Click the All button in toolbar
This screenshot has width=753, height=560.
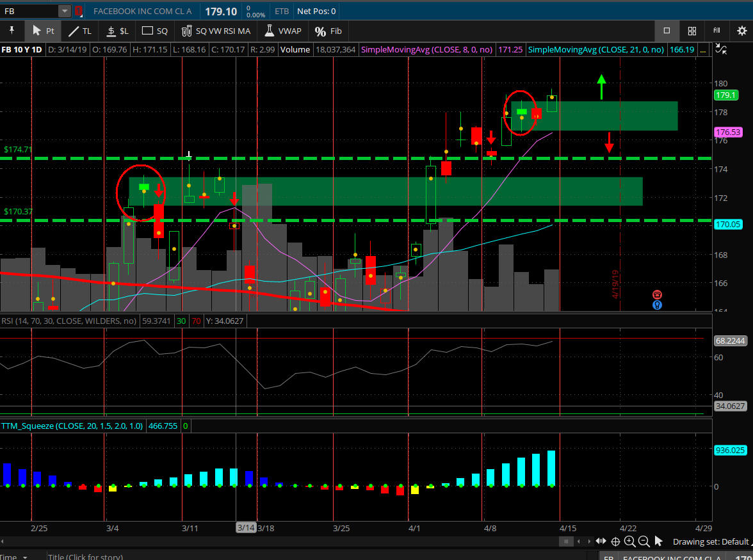tap(717, 31)
